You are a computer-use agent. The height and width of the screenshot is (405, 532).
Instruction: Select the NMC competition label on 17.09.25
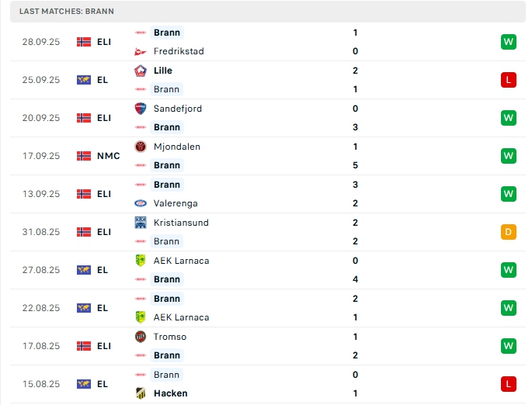109,156
